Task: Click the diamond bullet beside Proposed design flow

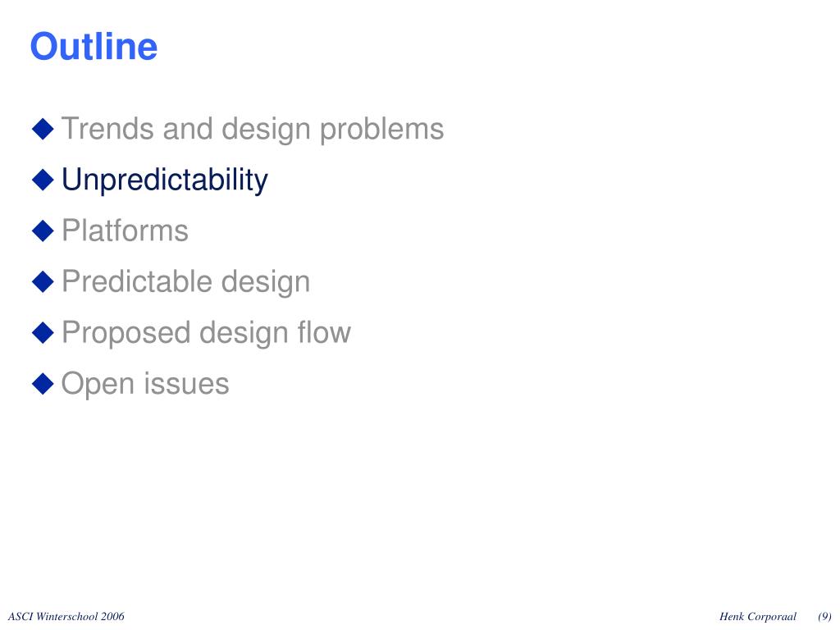Action: 43,333
